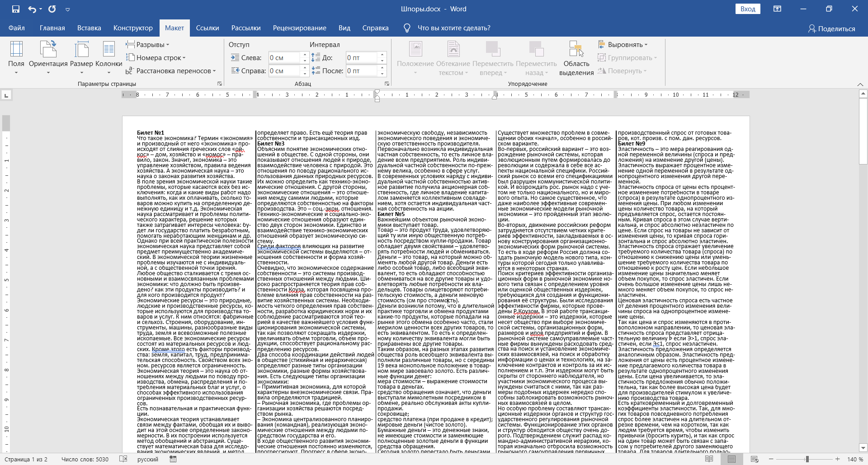Click the Билет №9 heading text
Viewport: 868px width, 465px height.
[632, 144]
